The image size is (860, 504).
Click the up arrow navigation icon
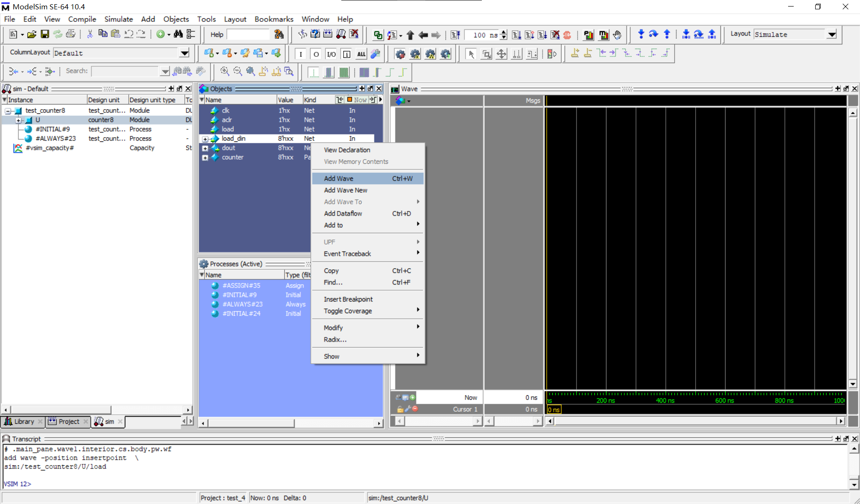click(x=410, y=35)
